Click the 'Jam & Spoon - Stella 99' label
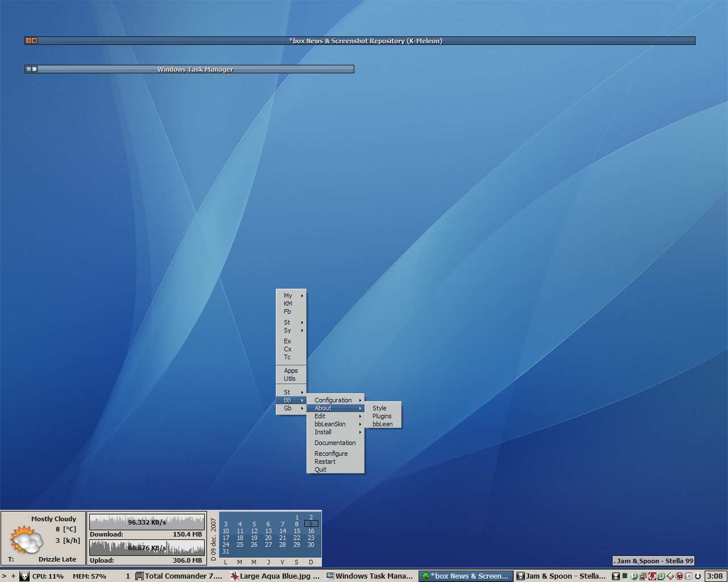The height and width of the screenshot is (582, 728). point(653,561)
